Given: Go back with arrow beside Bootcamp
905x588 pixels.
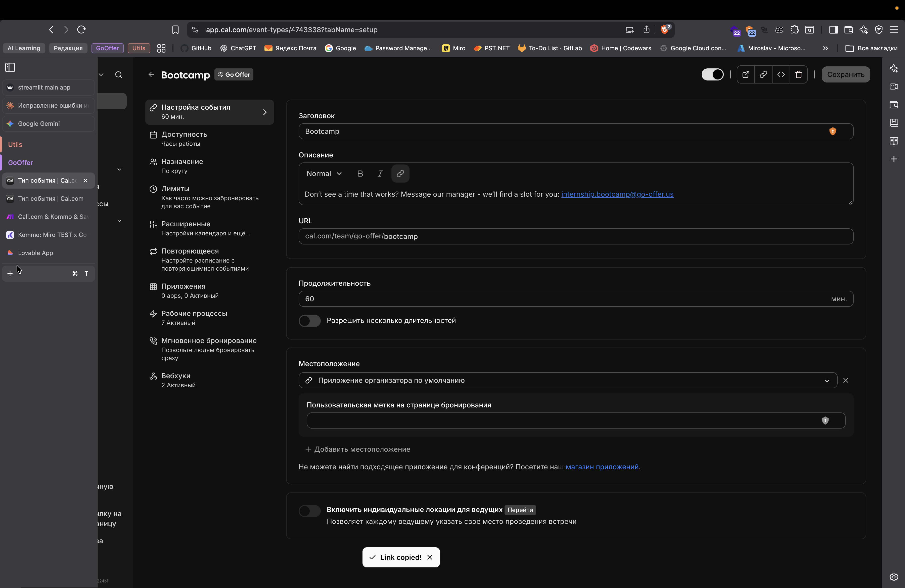Looking at the screenshot, I should (x=151, y=74).
